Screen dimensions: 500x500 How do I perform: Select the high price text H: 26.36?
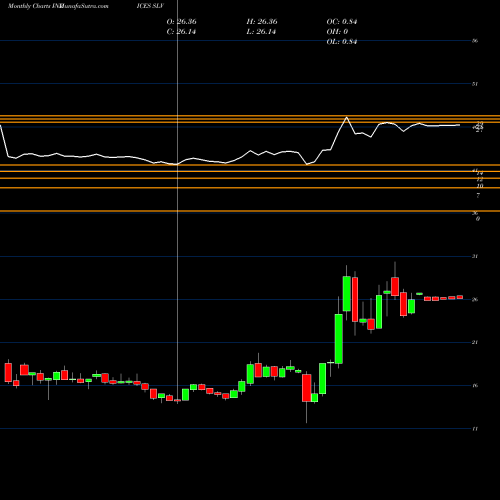tap(262, 22)
